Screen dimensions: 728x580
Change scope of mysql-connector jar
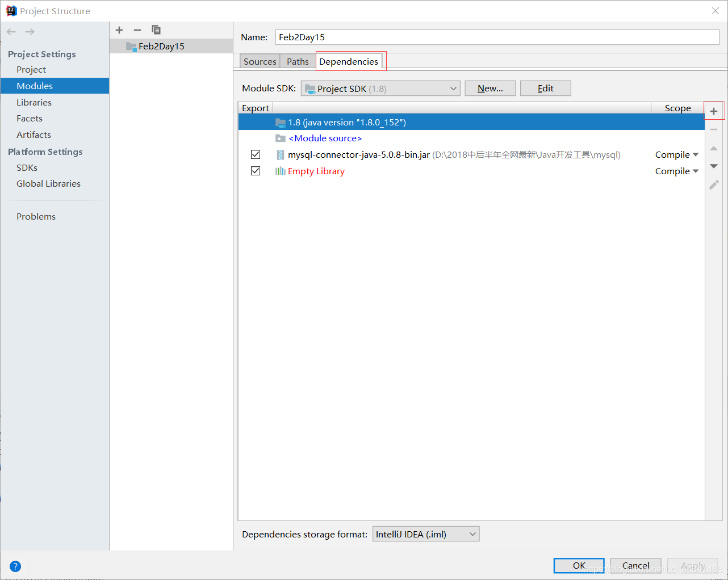click(676, 155)
